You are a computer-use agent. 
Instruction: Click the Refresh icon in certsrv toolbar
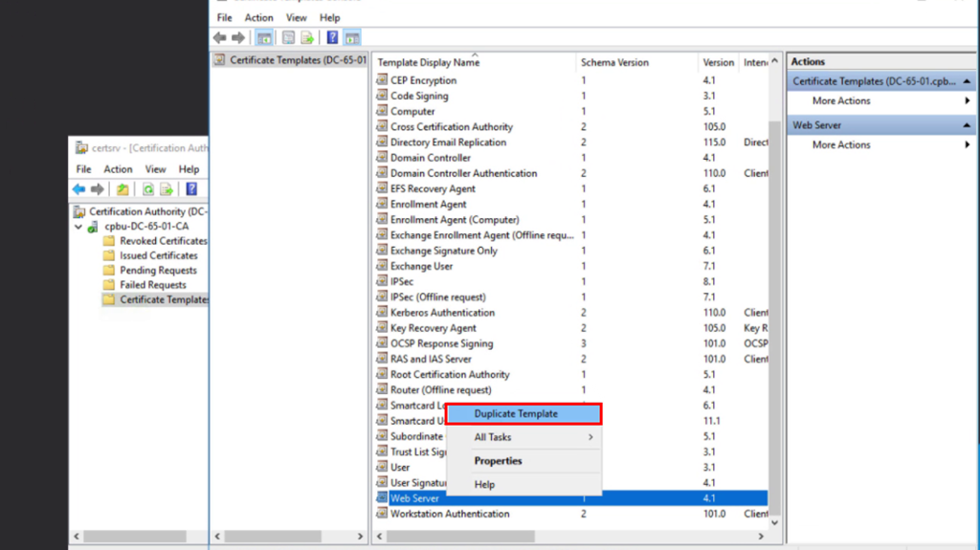point(148,189)
